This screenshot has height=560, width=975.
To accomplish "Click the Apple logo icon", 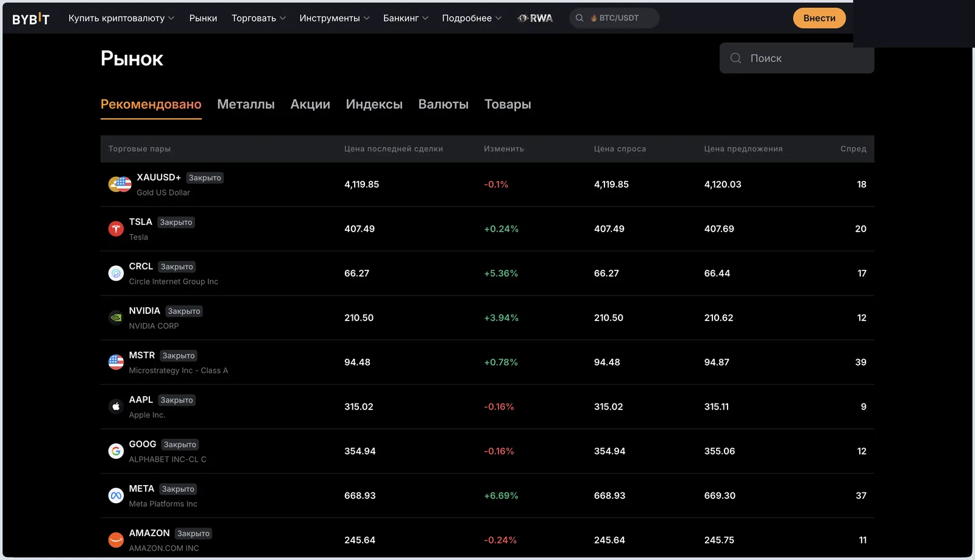I will 116,406.
